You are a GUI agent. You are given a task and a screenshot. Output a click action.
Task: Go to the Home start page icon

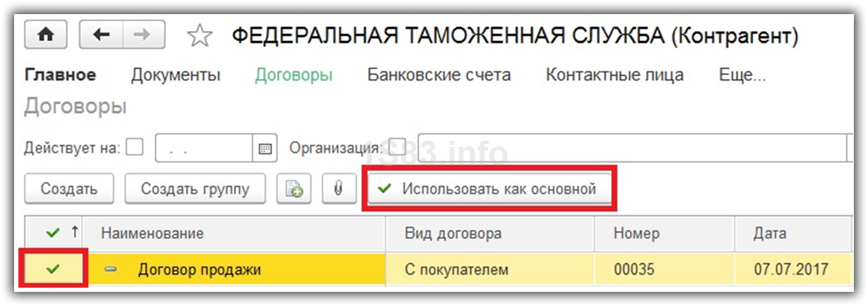pos(47,35)
